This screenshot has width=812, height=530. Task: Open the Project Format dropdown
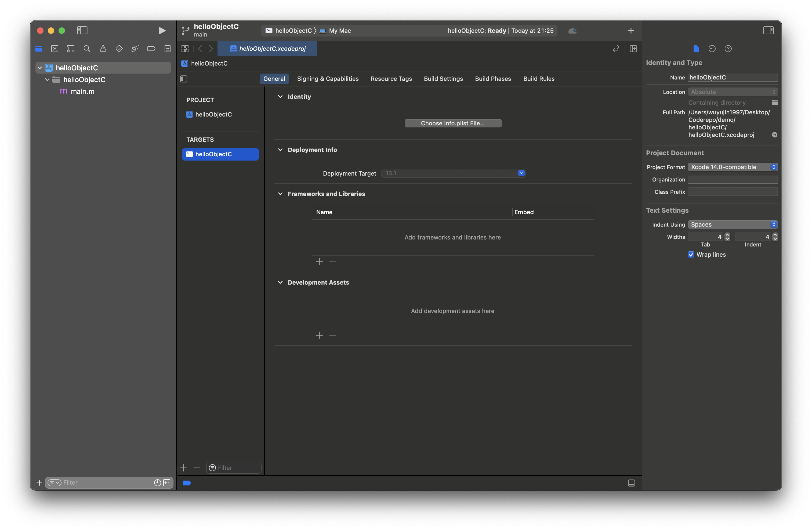pos(733,167)
